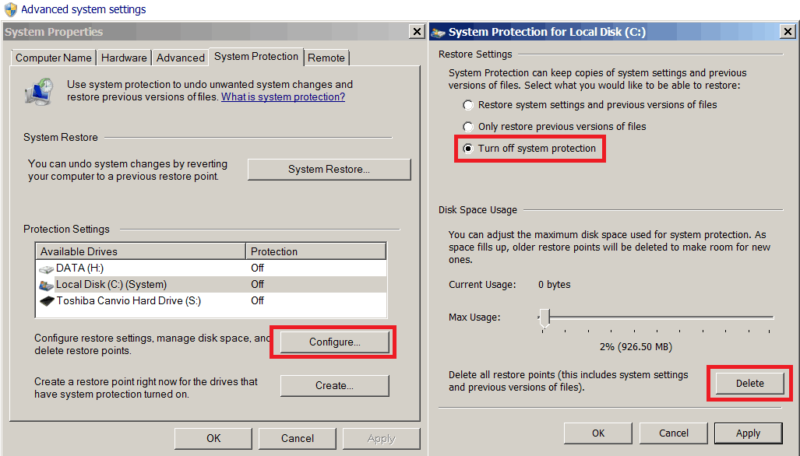Click OK in System Properties window

coord(213,438)
